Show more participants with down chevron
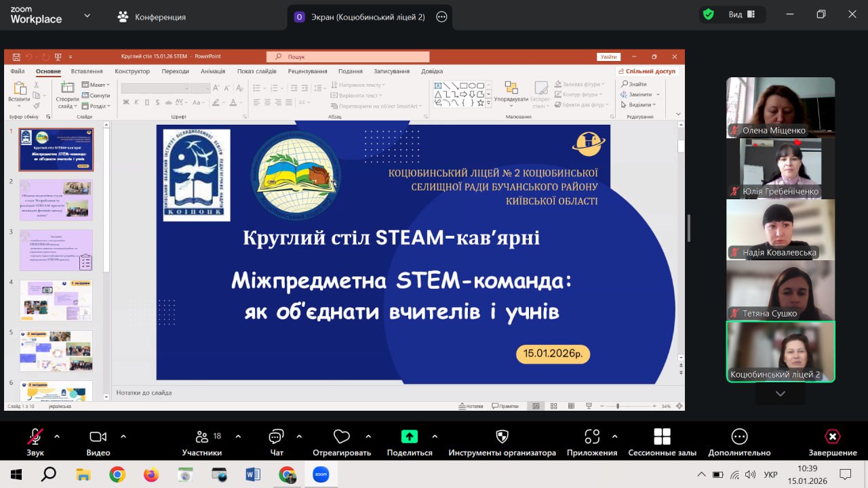 click(781, 394)
